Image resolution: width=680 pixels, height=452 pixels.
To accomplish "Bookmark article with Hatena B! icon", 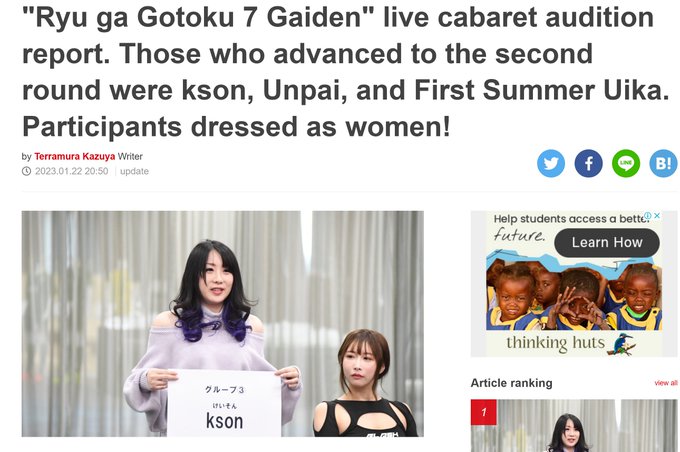I will click(x=663, y=164).
